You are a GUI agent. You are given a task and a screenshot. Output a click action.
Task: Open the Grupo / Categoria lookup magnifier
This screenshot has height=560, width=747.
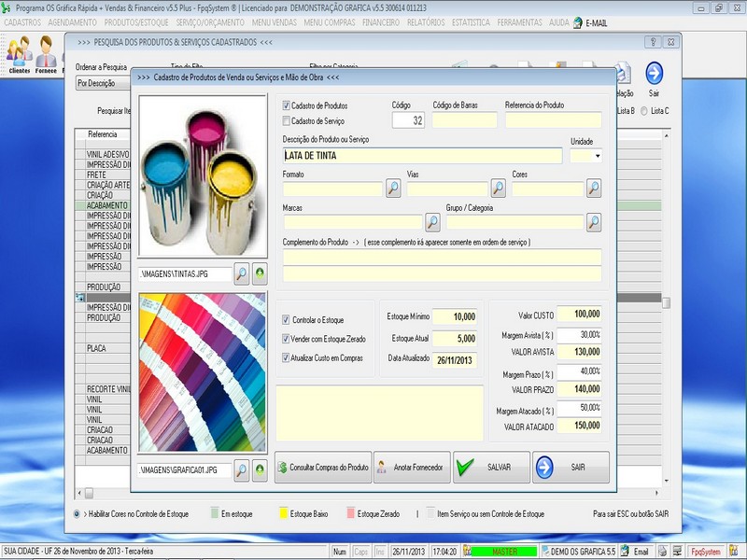click(594, 222)
